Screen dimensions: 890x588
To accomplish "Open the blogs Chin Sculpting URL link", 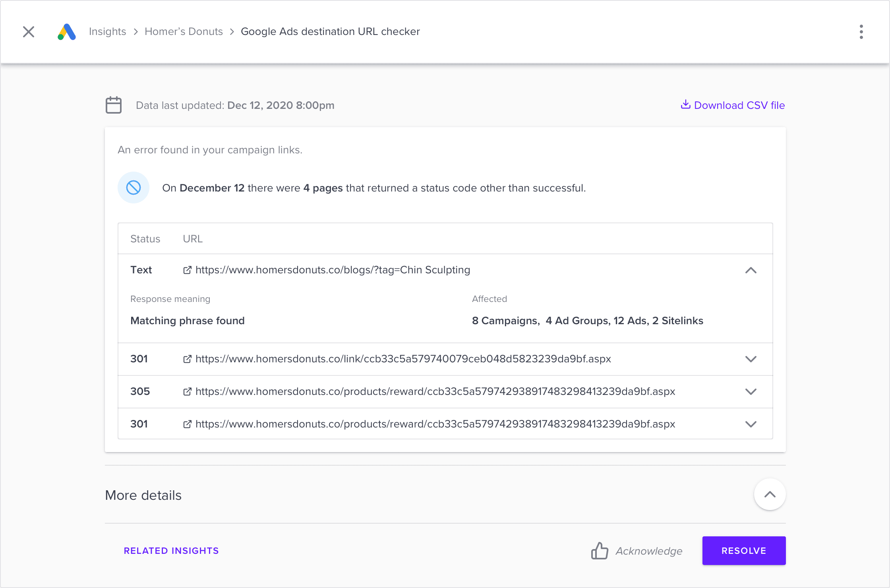I will point(333,270).
